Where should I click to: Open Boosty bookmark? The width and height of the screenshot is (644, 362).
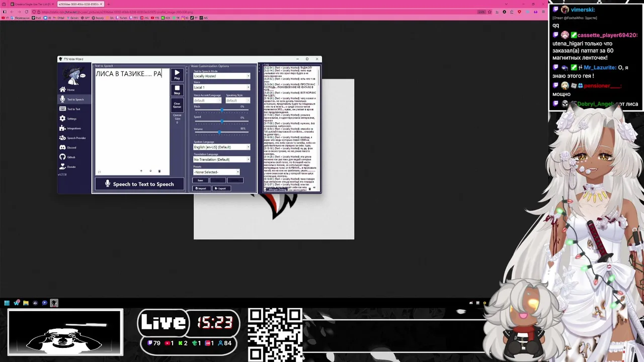click(x=98, y=18)
